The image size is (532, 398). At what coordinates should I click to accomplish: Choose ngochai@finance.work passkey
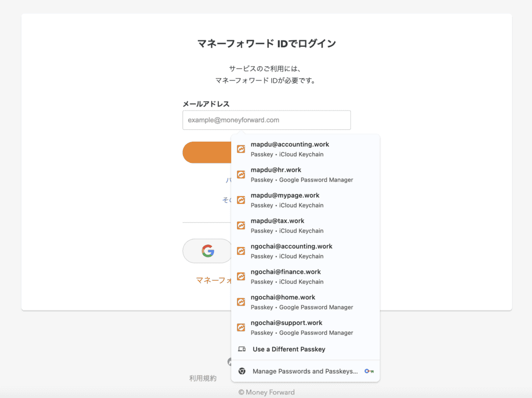(x=305, y=276)
